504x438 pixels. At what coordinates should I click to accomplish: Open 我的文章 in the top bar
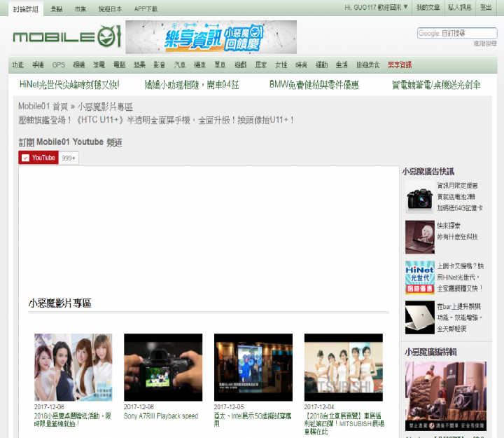point(428,8)
